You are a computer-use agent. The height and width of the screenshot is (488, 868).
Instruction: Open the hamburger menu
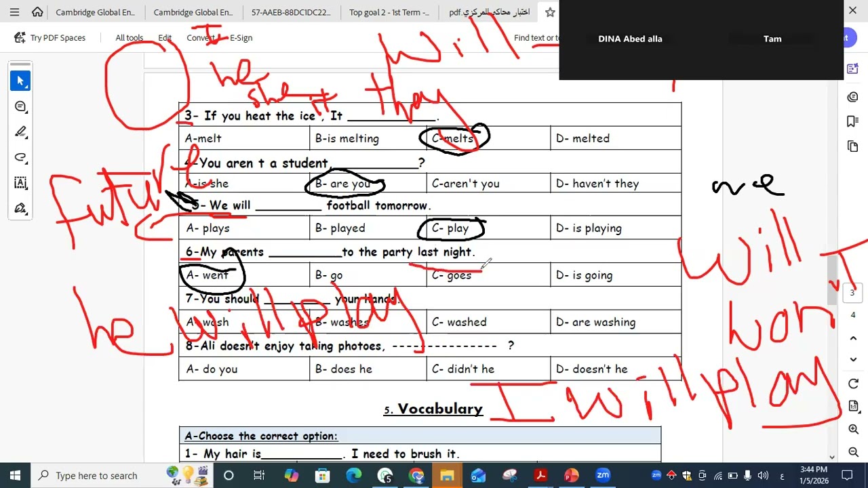14,12
